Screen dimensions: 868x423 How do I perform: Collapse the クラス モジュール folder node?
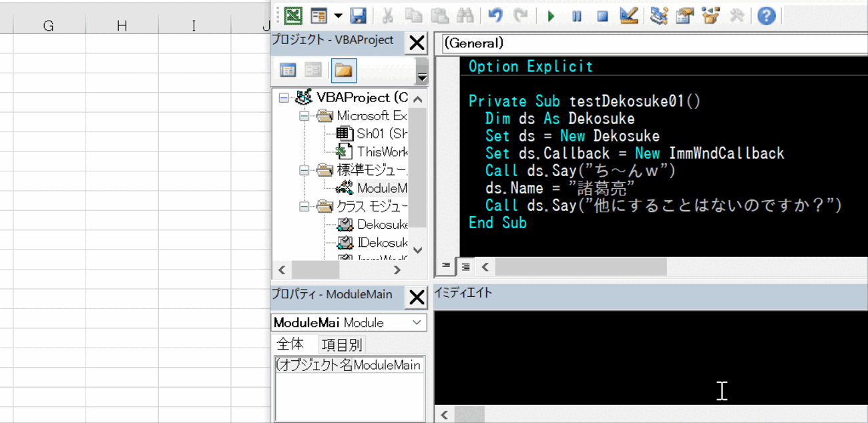[304, 207]
